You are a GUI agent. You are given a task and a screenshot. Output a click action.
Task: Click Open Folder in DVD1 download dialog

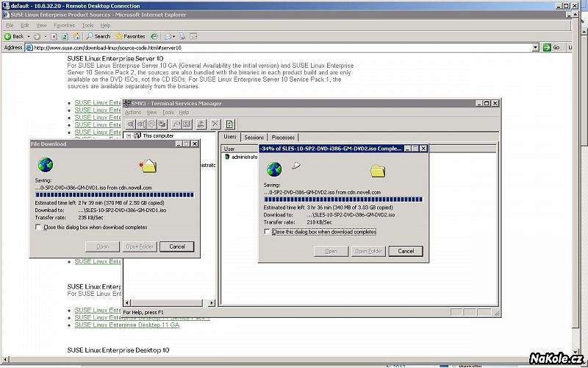coord(140,247)
